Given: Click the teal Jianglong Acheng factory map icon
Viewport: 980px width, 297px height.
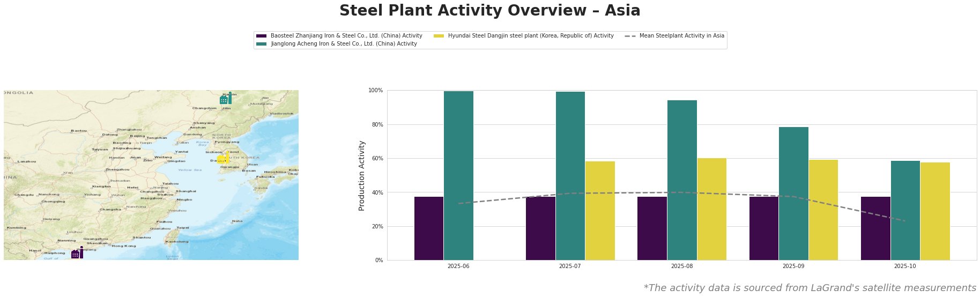Looking at the screenshot, I should pyautogui.click(x=226, y=98).
